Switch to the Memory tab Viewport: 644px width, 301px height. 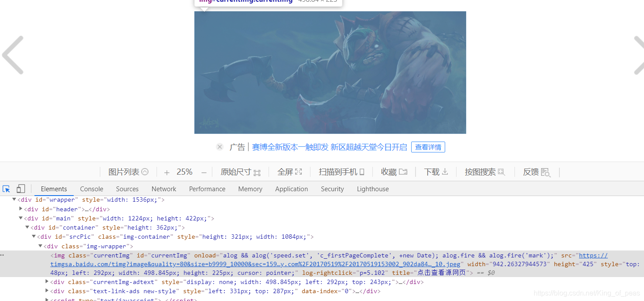point(250,189)
